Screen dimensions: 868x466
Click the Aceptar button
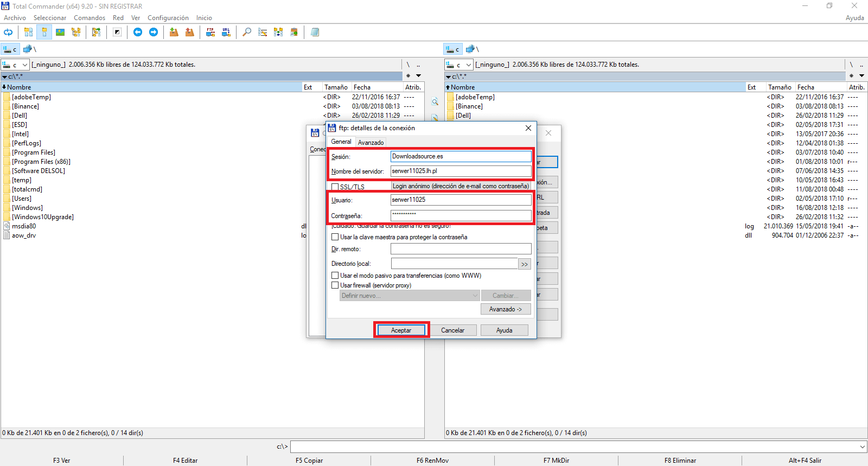click(401, 330)
